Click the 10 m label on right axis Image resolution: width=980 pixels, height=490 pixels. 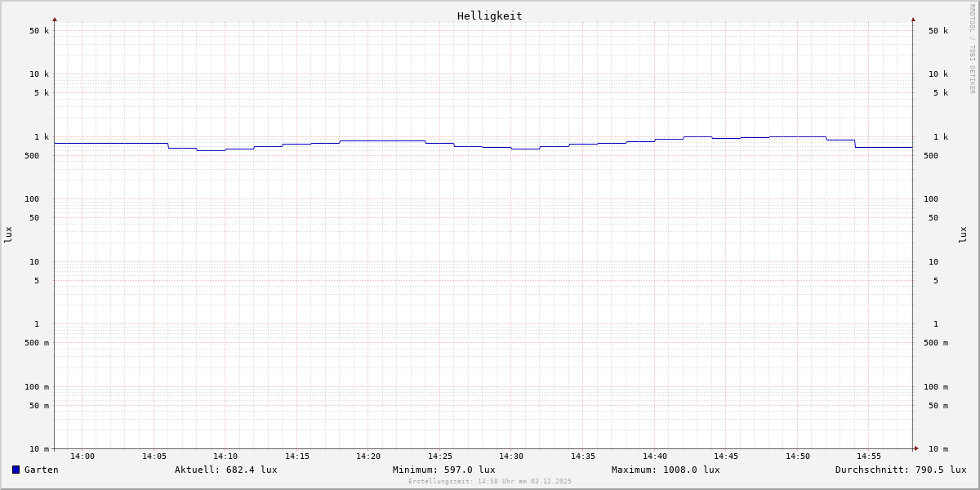(x=938, y=449)
